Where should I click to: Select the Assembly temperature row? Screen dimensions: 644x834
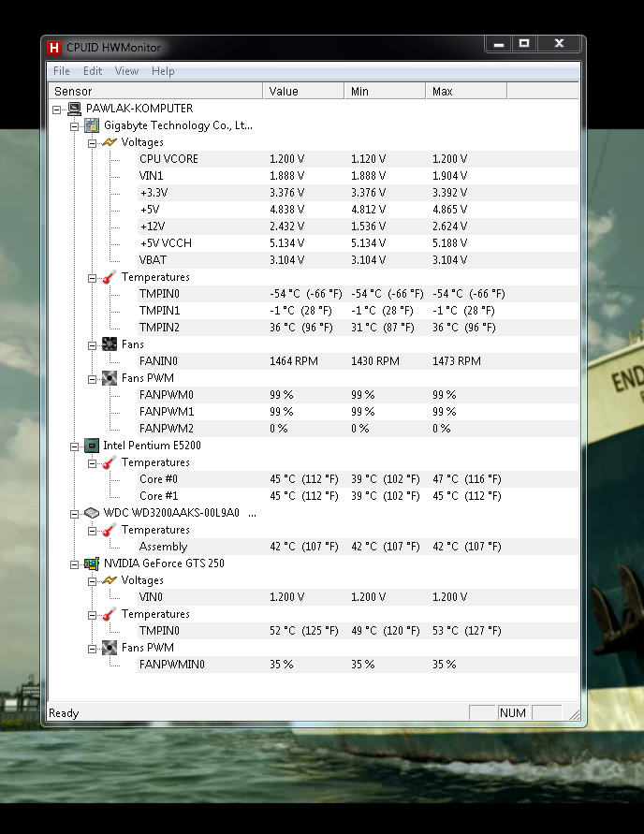click(x=358, y=547)
